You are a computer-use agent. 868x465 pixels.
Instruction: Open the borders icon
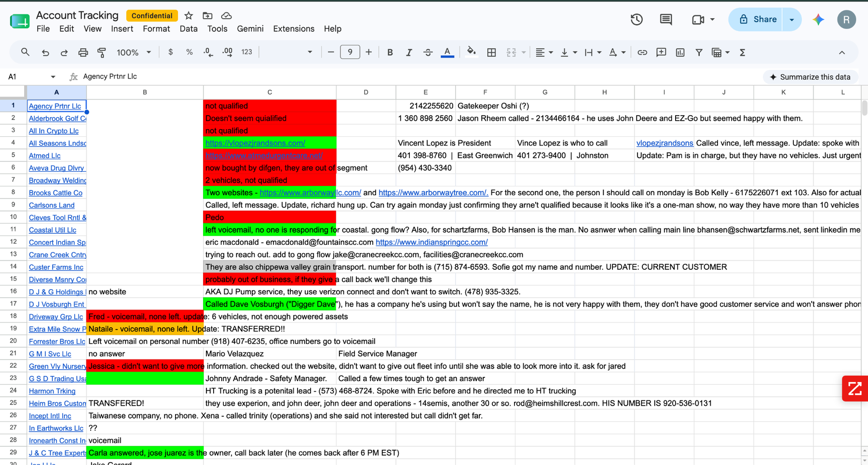coord(491,53)
